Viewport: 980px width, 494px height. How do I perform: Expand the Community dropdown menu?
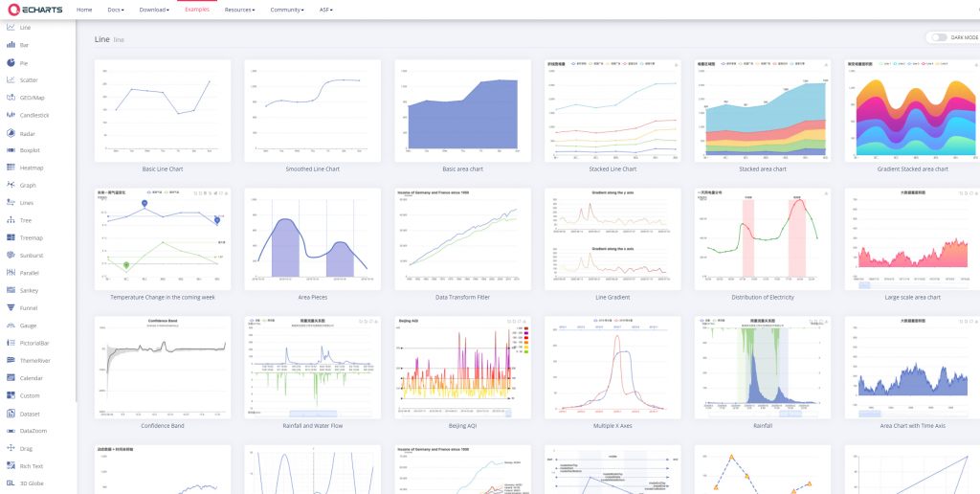pyautogui.click(x=287, y=10)
